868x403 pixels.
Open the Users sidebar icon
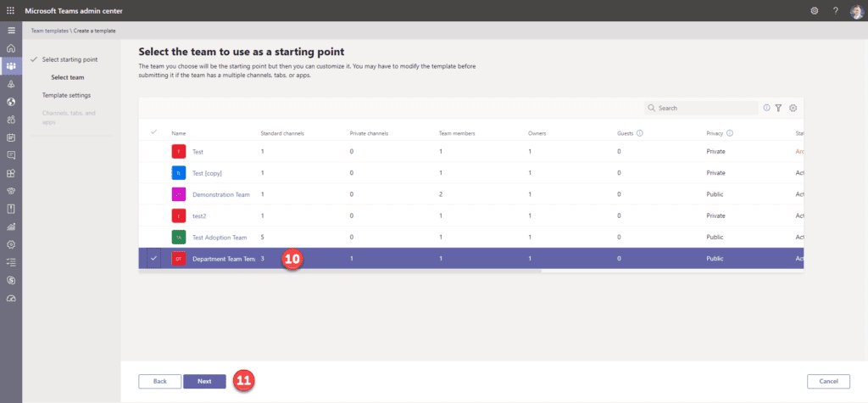(x=11, y=120)
